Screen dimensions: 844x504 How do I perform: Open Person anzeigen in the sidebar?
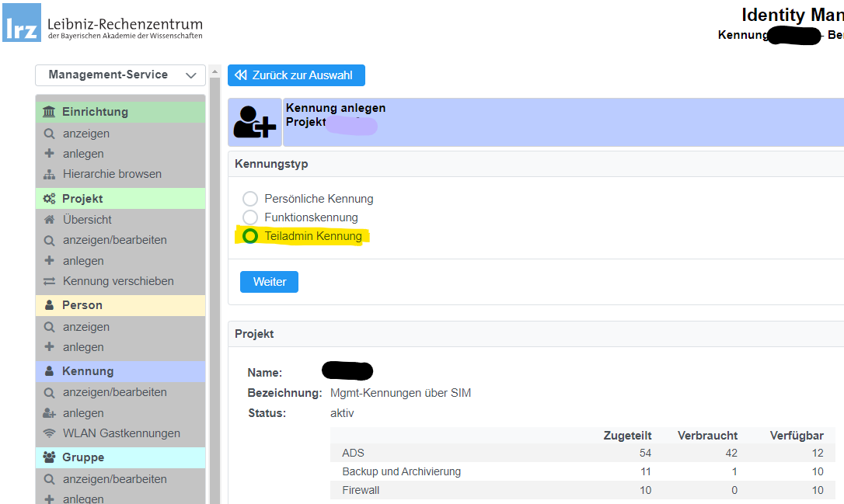pyautogui.click(x=85, y=327)
